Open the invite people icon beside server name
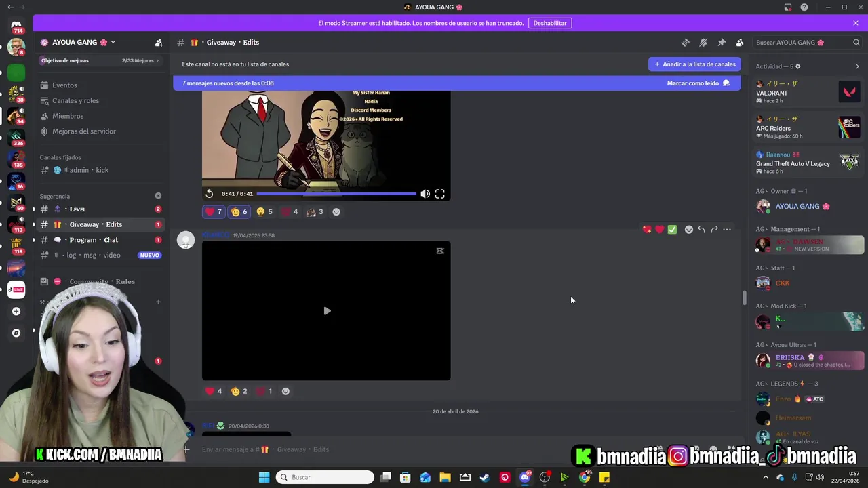This screenshot has height=488, width=868. (159, 42)
